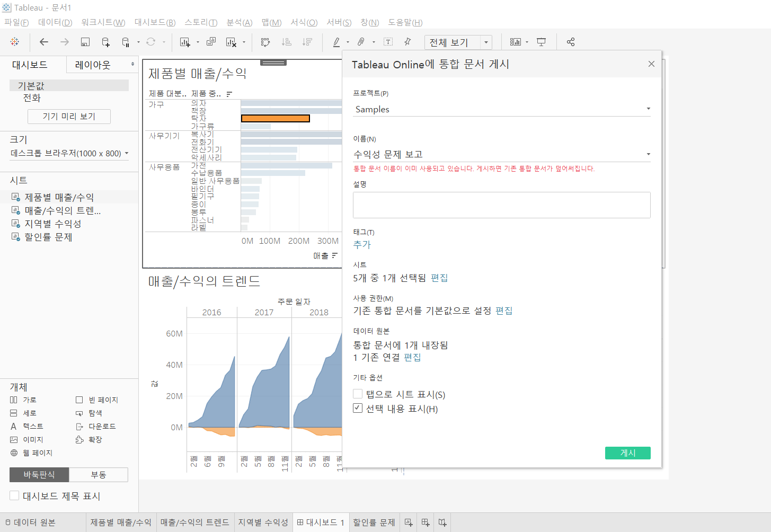
Task: Click 편집 next to 1 기존 연결
Action: (x=412, y=358)
